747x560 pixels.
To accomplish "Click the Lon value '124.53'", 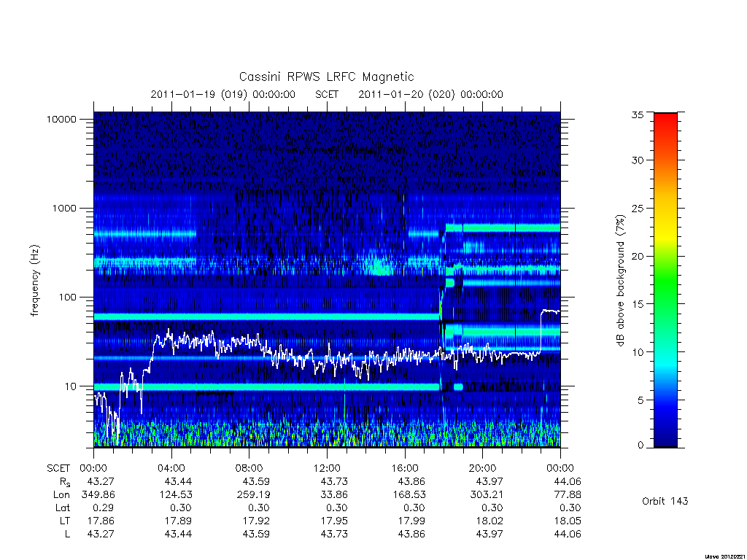I will [176, 495].
